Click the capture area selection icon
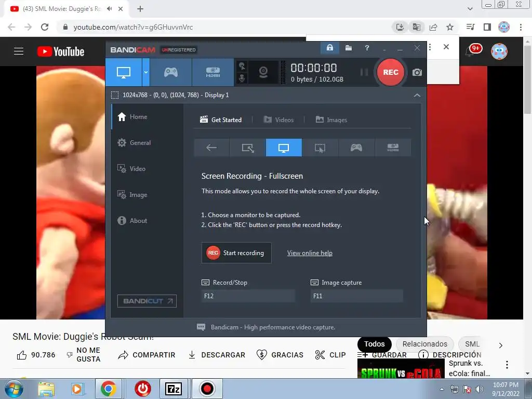This screenshot has height=399, width=532. point(115,95)
